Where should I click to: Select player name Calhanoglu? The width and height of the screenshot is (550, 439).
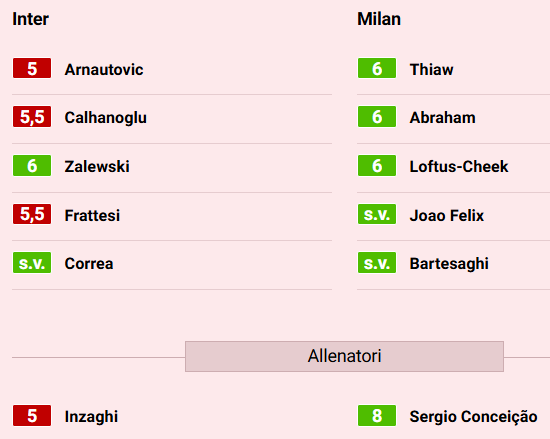[x=106, y=118]
